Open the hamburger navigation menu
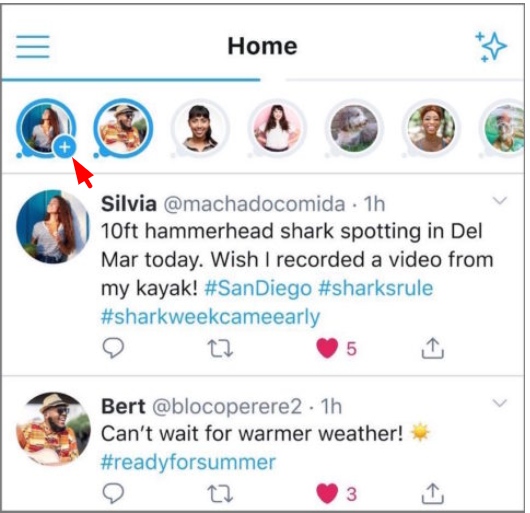 tap(33, 46)
